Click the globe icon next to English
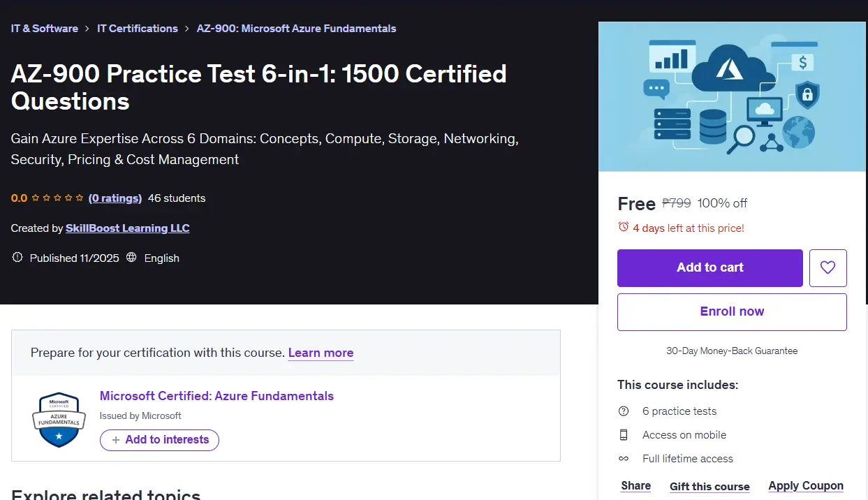 [x=132, y=258]
